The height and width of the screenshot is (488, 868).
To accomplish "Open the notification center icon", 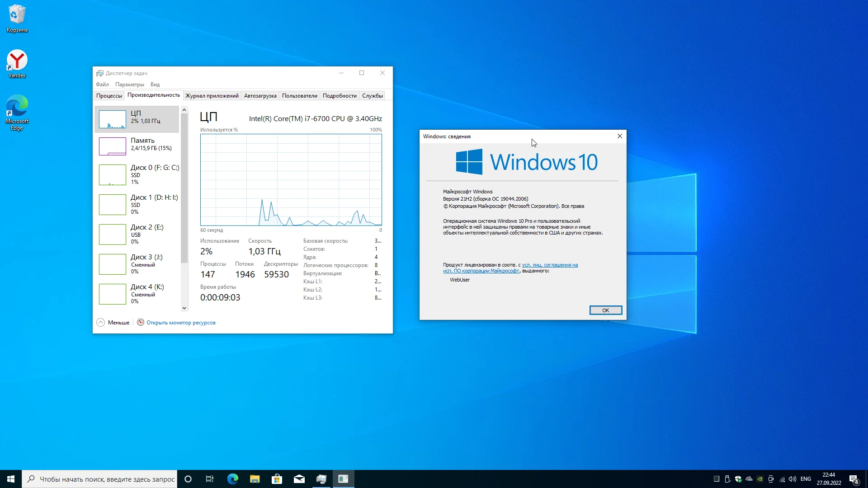I will tap(854, 479).
